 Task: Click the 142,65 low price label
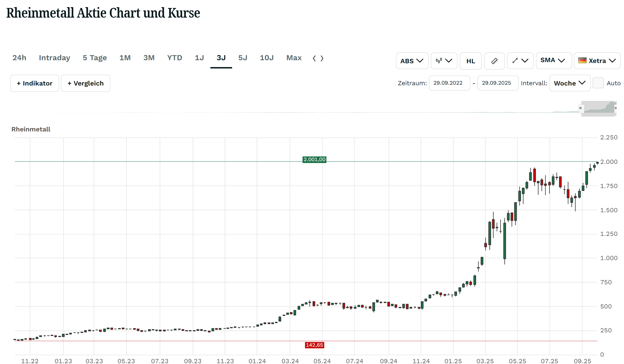(x=314, y=345)
